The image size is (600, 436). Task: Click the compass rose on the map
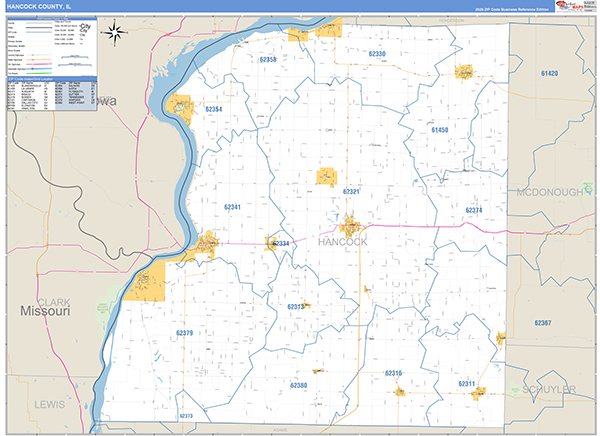114,33
